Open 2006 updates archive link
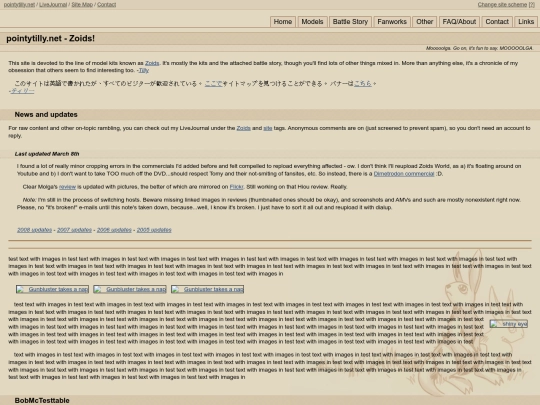 (x=114, y=230)
